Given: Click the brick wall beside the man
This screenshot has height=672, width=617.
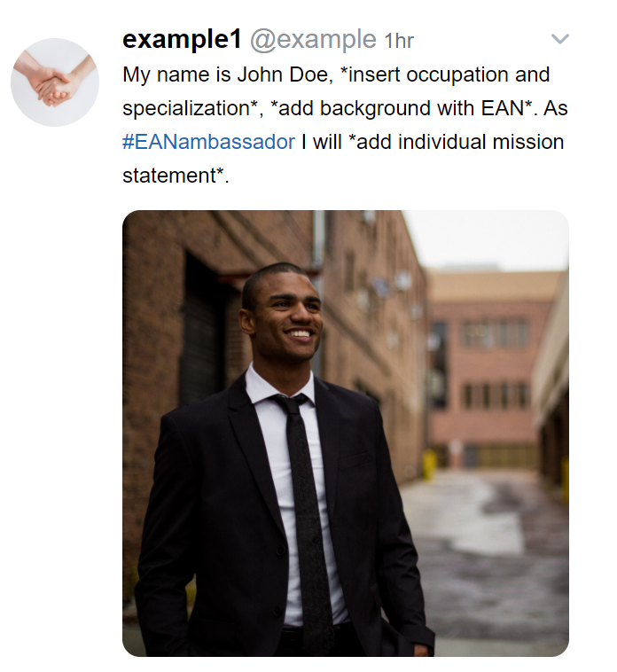Looking at the screenshot, I should point(168,293).
